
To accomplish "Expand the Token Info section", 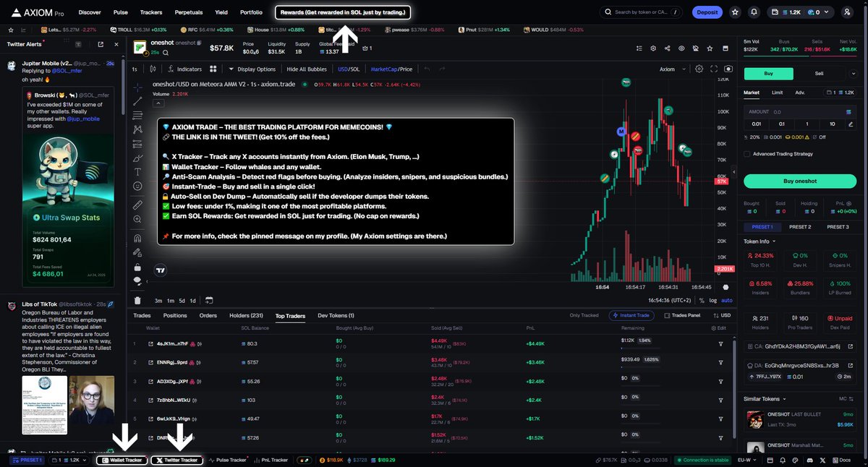I will coord(760,241).
